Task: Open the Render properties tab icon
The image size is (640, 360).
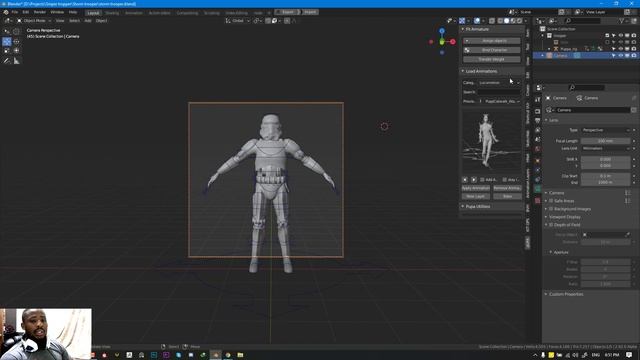Action: point(538,111)
